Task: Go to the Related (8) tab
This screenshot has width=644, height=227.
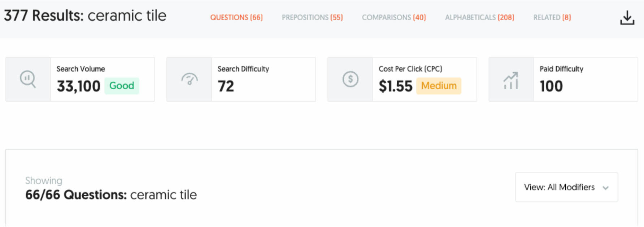Action: tap(552, 17)
